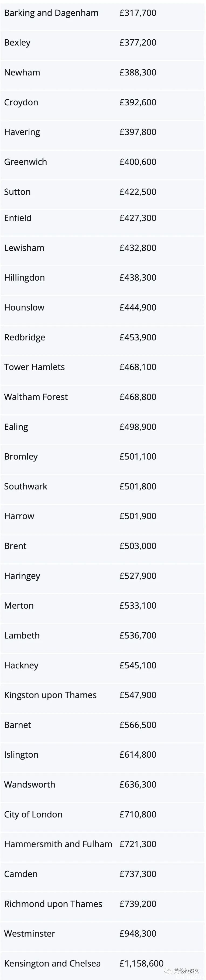
Task: Select the Barking and Dagenham row
Action: pos(102,15)
